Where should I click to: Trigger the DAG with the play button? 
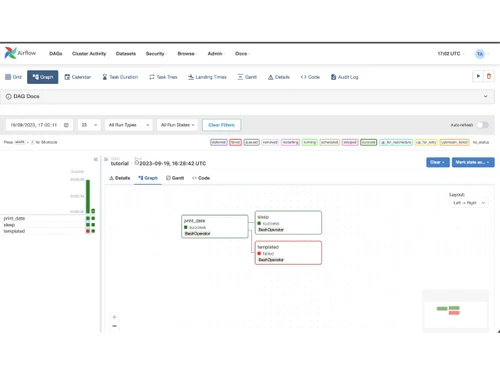(478, 76)
